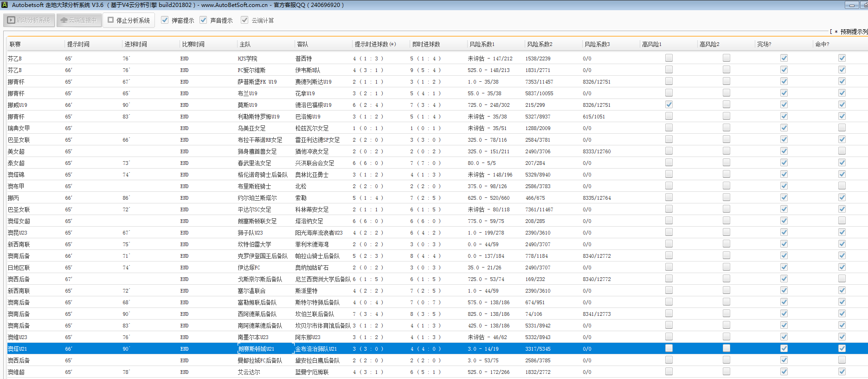Screen dimensions: 868x379
Task: Click the 预测提示列 label at top right
Action: tap(853, 32)
